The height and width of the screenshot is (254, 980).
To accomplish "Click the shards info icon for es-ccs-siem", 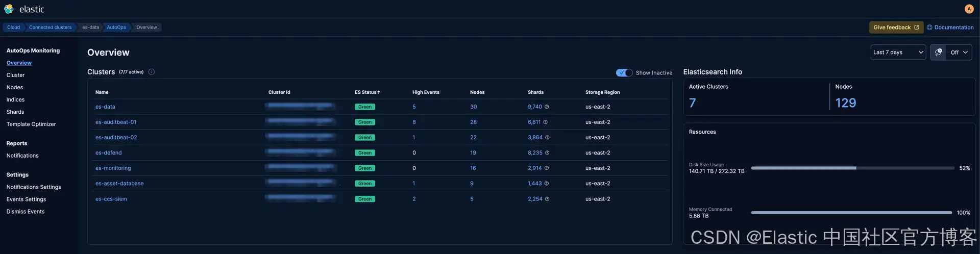I will (547, 199).
